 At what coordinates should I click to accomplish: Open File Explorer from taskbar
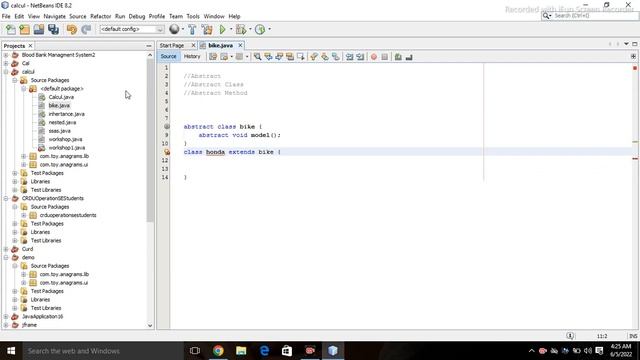coord(241,351)
